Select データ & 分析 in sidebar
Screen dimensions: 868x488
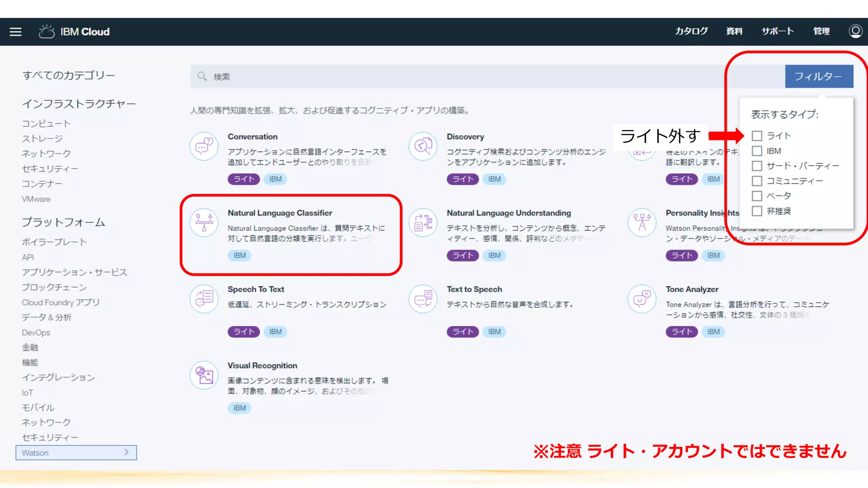[47, 317]
